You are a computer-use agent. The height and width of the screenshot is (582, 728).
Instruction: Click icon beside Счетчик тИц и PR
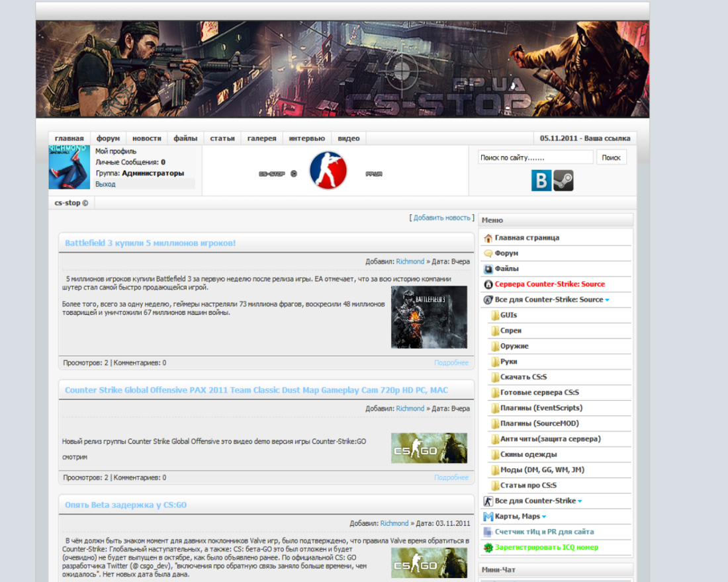(488, 532)
